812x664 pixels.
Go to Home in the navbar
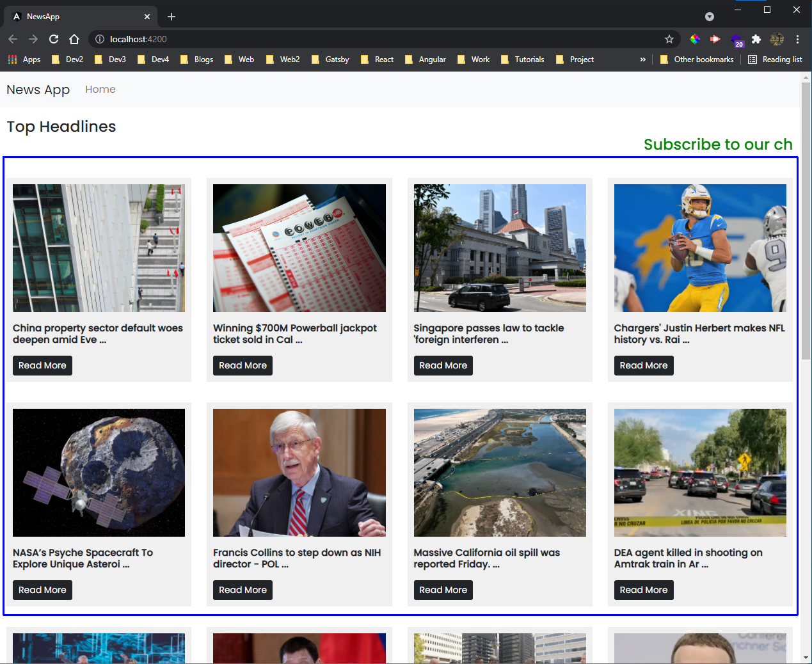[x=100, y=90]
